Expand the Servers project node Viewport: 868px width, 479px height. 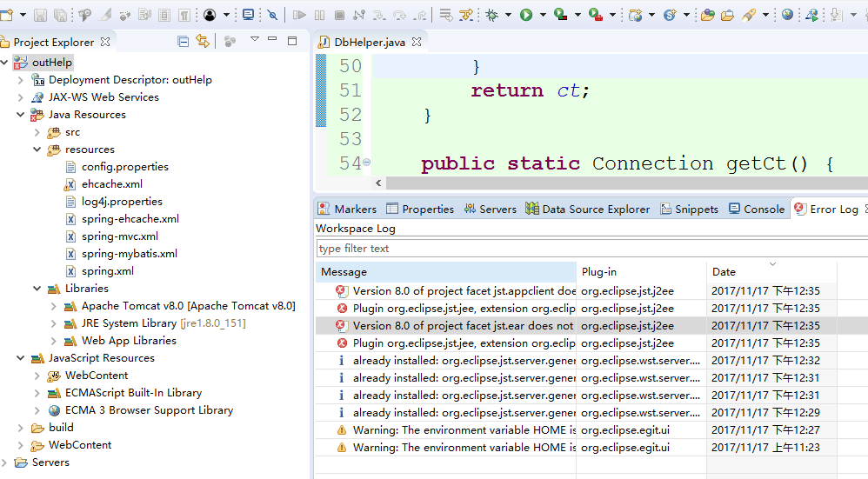point(4,462)
